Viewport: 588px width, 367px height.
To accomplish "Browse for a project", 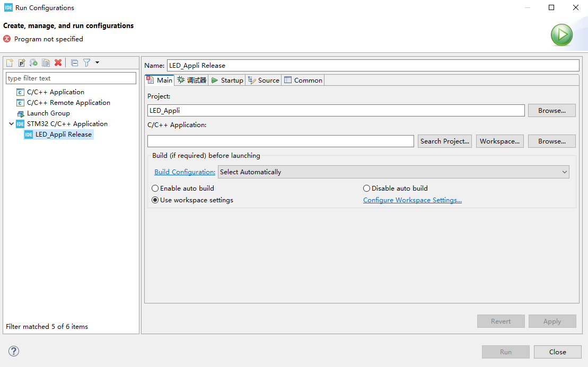I will tap(551, 111).
